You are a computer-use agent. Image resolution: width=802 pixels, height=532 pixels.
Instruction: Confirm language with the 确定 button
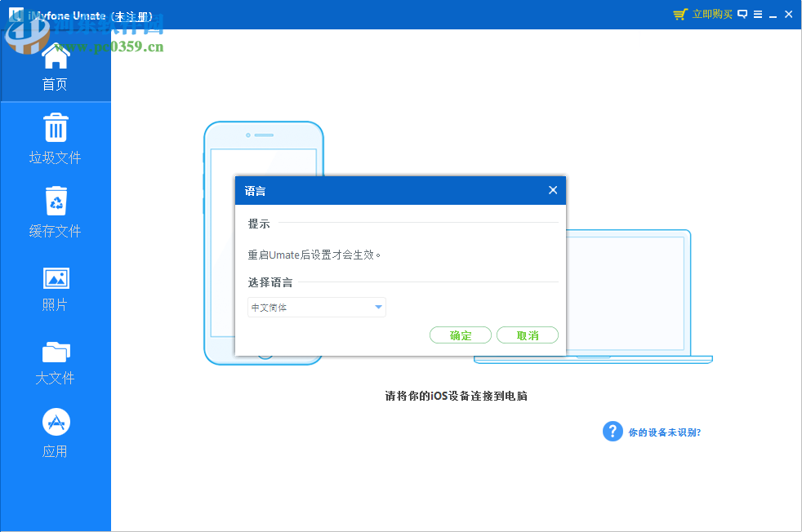461,335
